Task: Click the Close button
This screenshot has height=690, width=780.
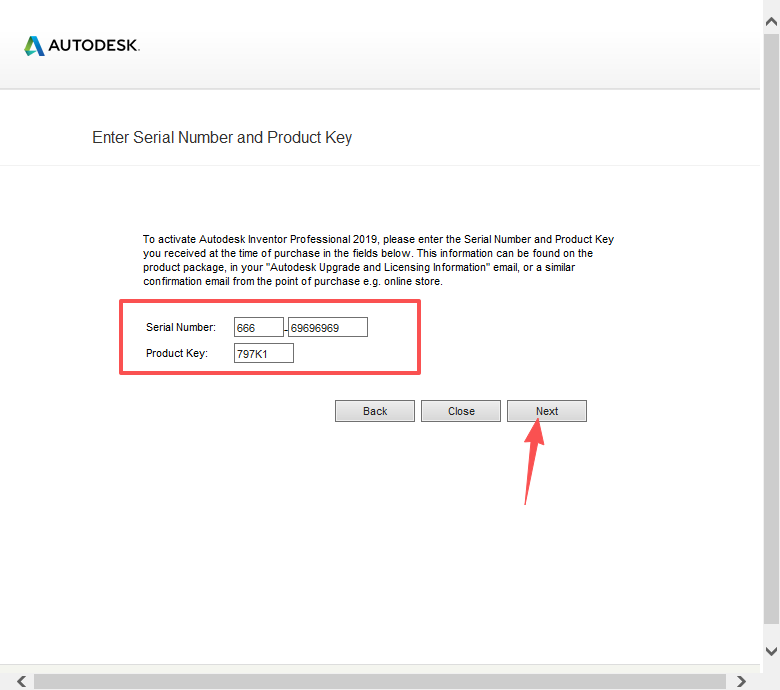Action: [461, 411]
